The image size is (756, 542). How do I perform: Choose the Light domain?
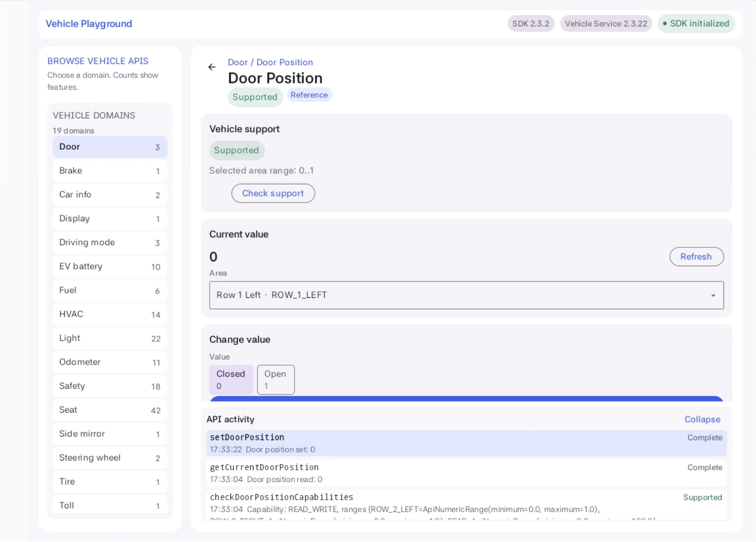(110, 338)
